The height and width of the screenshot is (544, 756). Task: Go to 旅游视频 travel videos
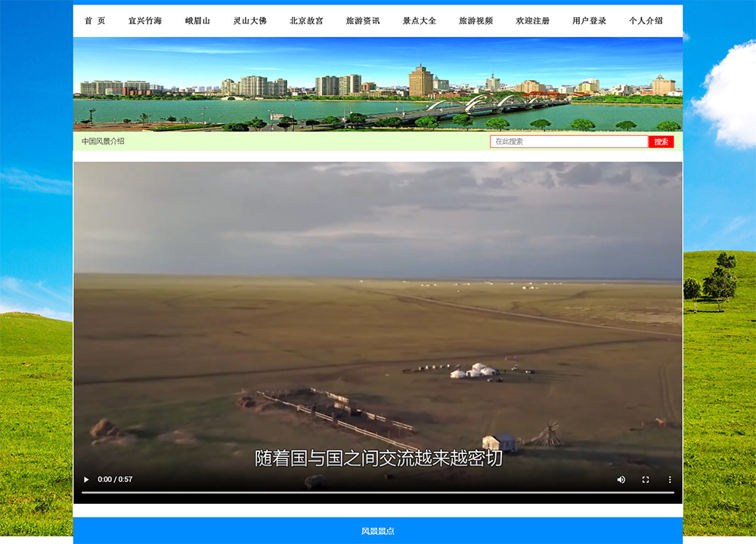coord(476,20)
